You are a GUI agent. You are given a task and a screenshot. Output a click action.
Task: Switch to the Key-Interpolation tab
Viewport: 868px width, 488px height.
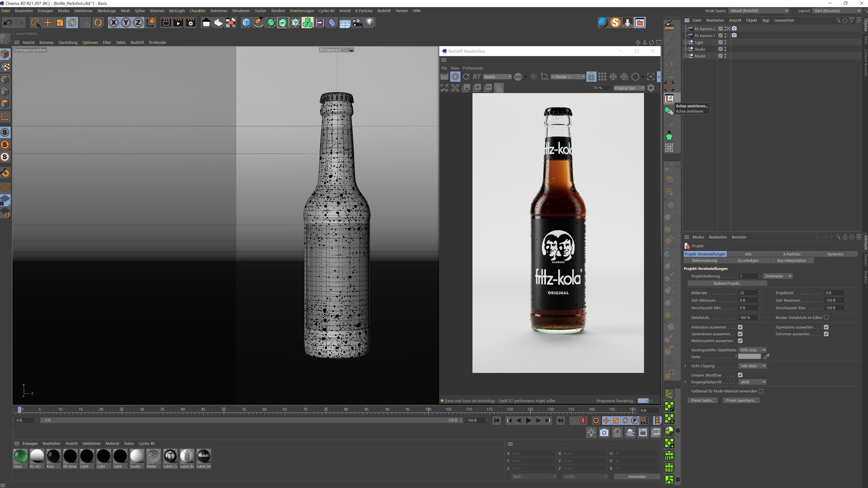[x=791, y=261]
